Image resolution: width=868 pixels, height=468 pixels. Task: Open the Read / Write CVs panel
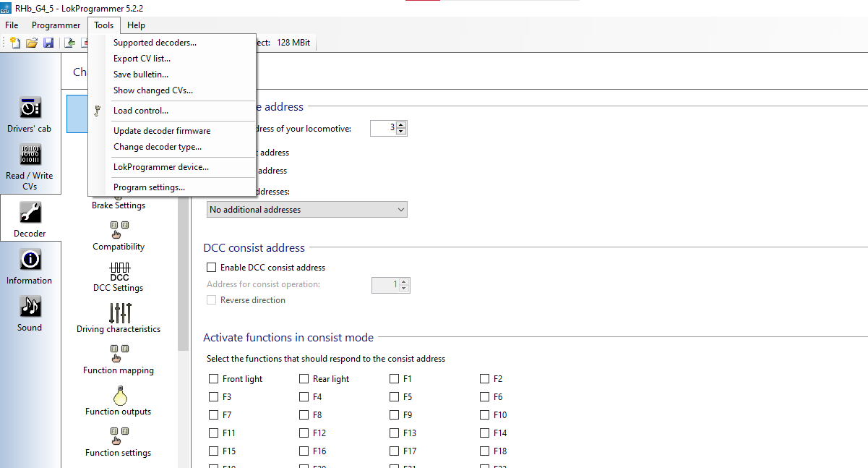pos(30,167)
